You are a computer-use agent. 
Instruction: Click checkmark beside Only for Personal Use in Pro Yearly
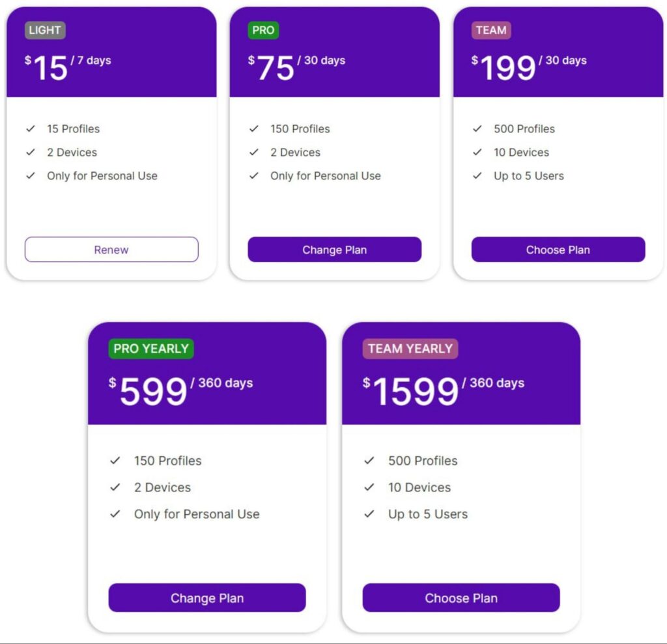[115, 514]
